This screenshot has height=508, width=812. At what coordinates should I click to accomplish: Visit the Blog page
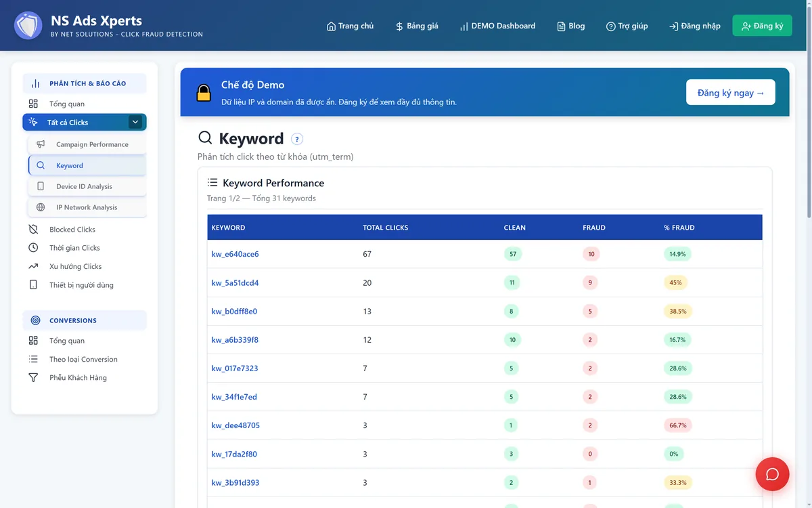[x=570, y=26]
